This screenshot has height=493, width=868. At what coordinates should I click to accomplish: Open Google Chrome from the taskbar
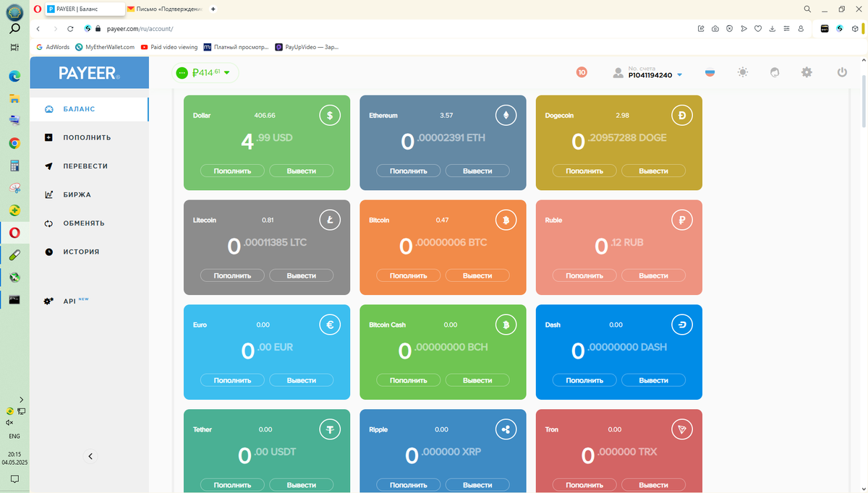click(x=14, y=143)
